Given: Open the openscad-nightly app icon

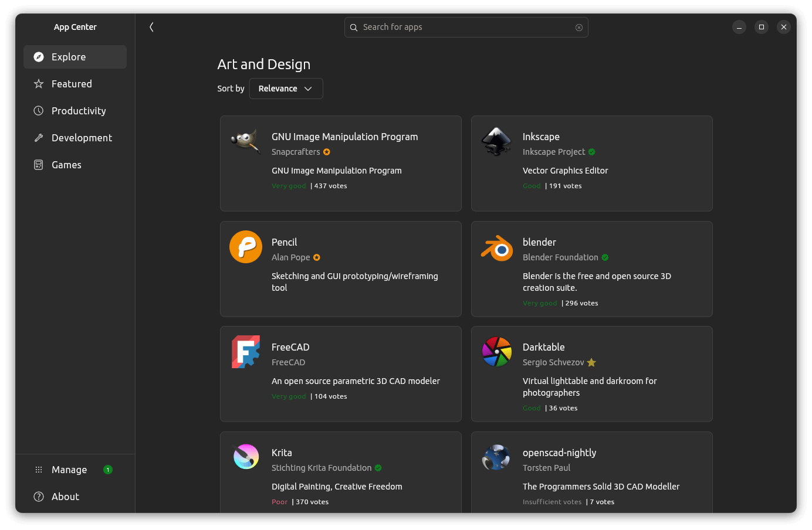Looking at the screenshot, I should tap(496, 457).
